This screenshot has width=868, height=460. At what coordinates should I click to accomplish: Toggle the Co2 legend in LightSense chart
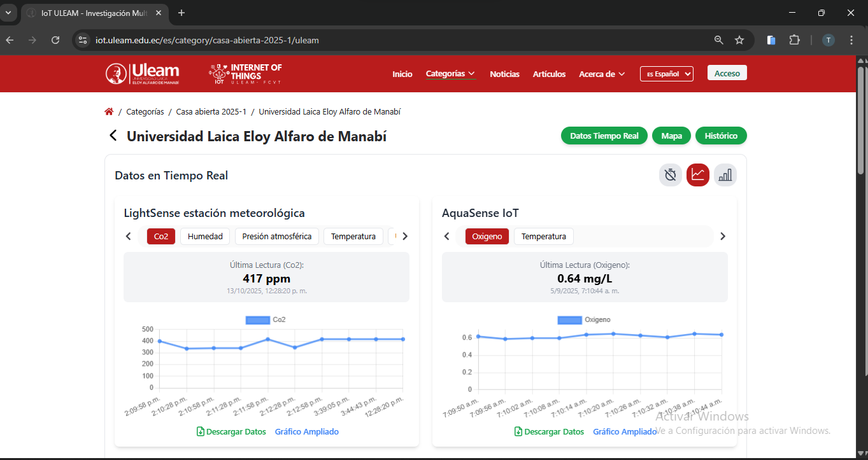click(265, 319)
